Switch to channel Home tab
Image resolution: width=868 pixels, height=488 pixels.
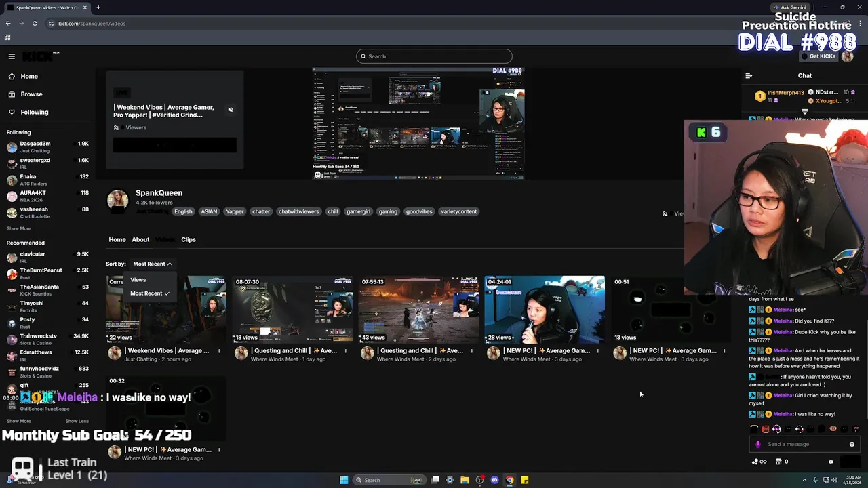(117, 239)
